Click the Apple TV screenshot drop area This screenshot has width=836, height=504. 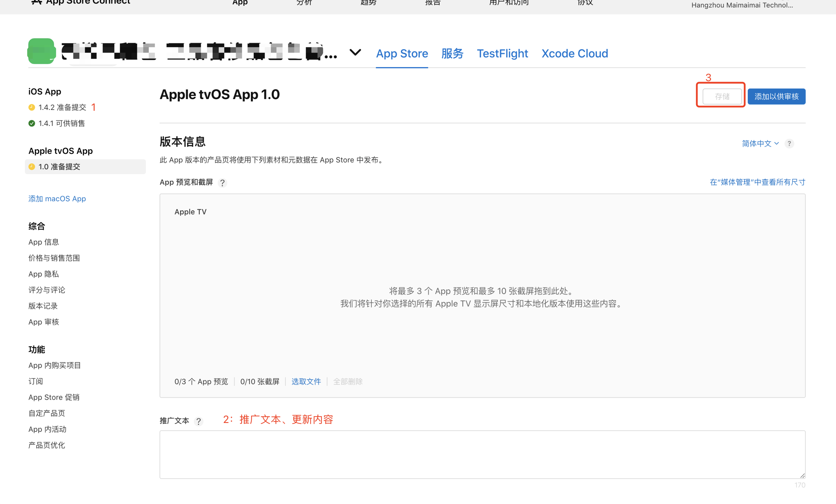click(x=482, y=295)
